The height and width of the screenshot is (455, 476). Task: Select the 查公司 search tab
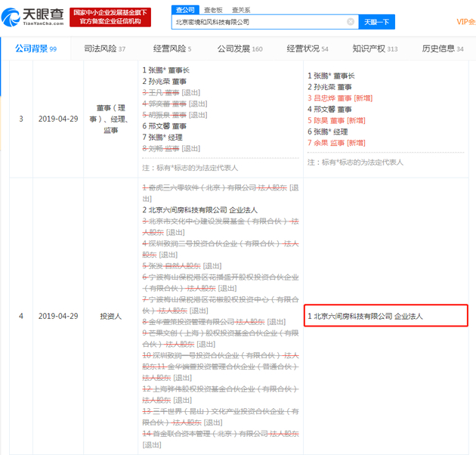[185, 10]
